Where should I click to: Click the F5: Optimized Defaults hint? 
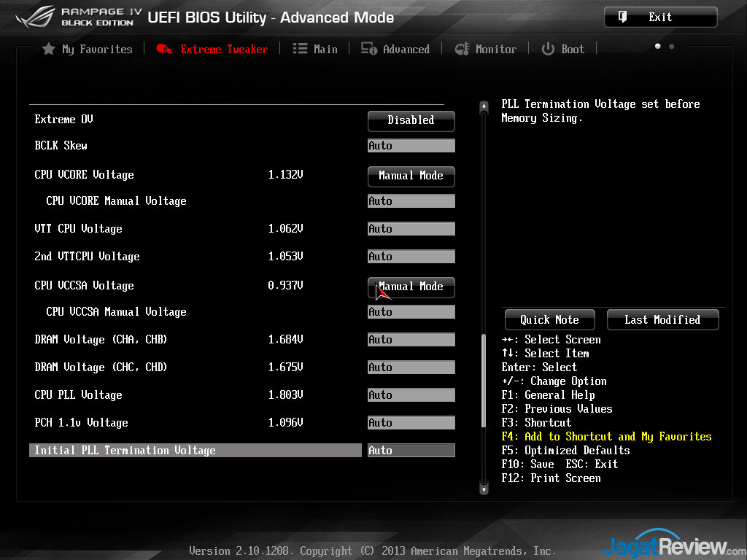(x=565, y=451)
